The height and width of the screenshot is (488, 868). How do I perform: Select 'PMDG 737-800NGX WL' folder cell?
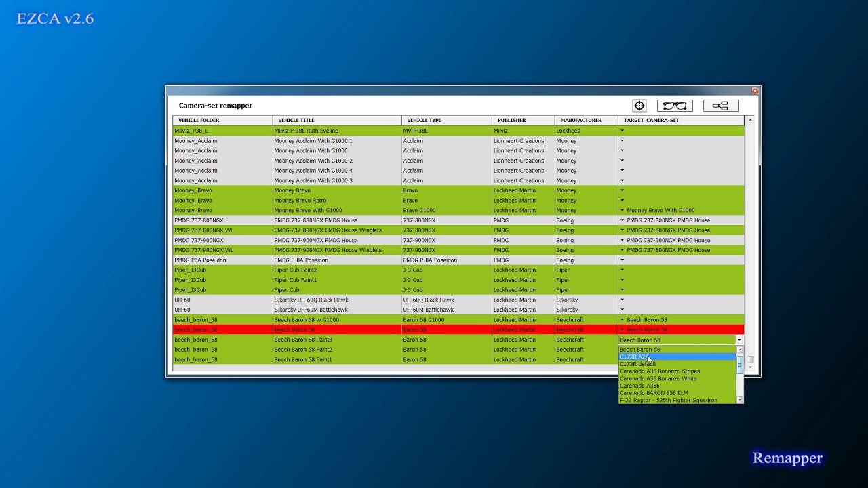tap(222, 230)
